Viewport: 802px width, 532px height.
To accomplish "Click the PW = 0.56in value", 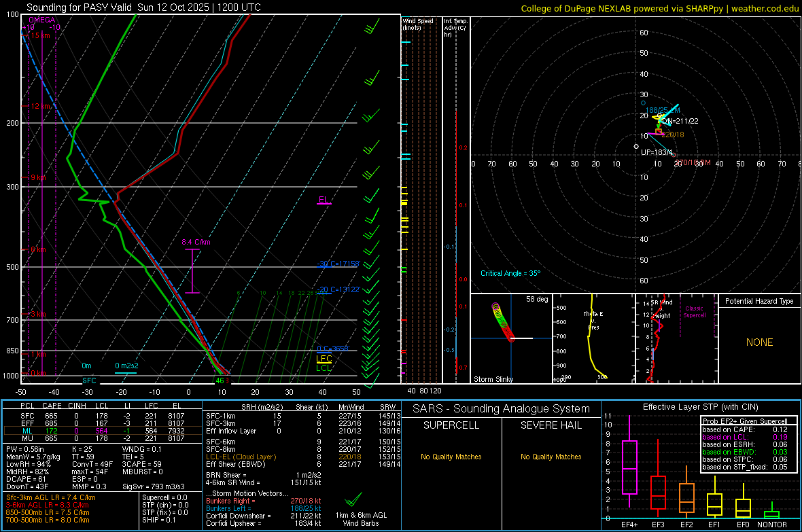I will [x=25, y=449].
